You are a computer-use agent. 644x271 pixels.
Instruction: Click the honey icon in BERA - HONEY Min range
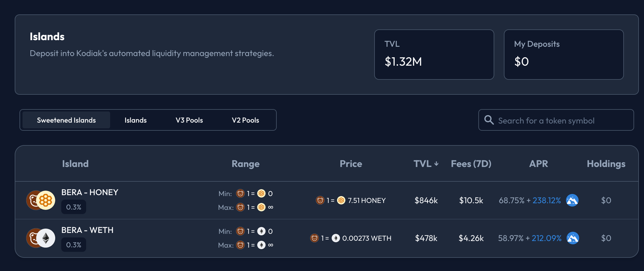[261, 193]
